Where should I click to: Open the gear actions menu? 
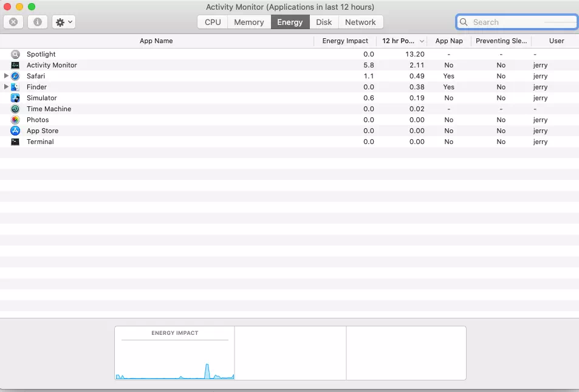pyautogui.click(x=64, y=22)
